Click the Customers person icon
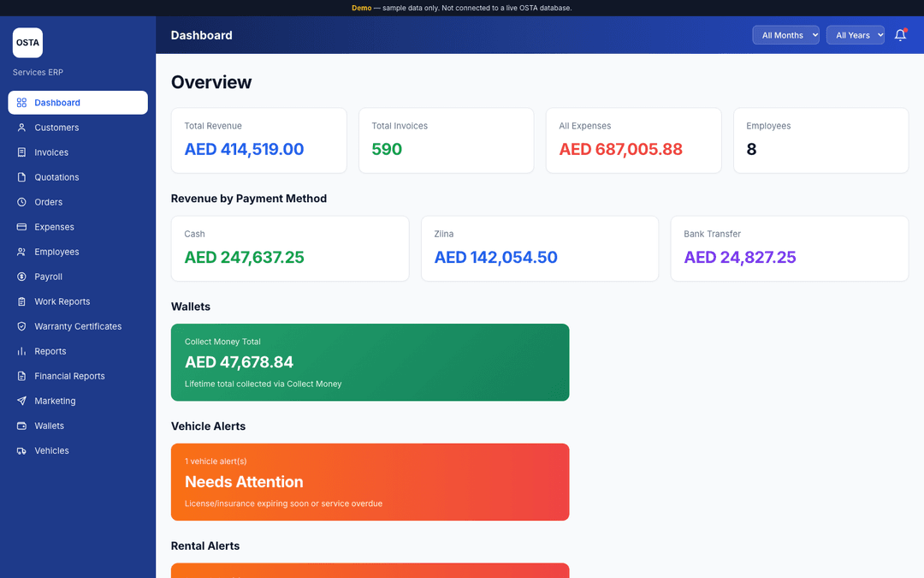Image resolution: width=924 pixels, height=578 pixels. (x=21, y=128)
